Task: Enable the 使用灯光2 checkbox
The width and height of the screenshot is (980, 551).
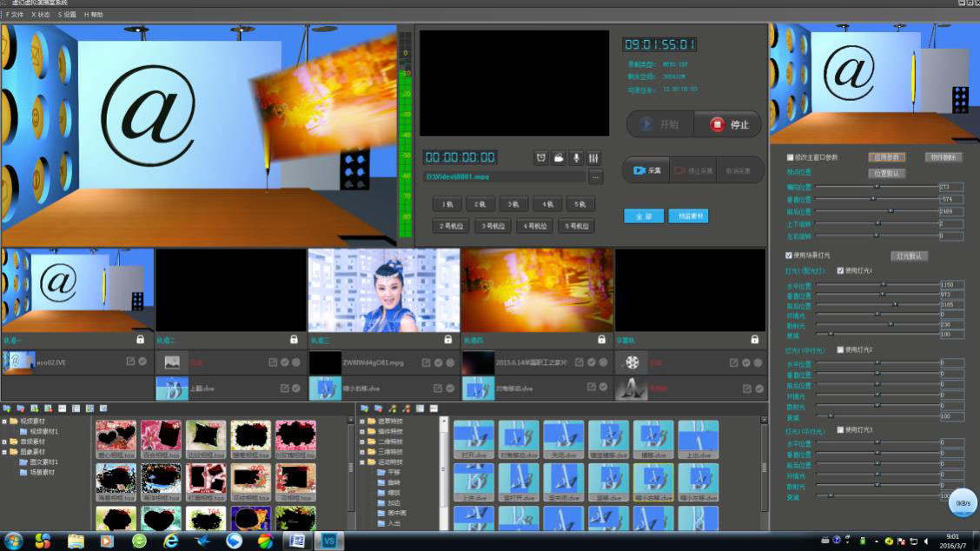Action: click(840, 349)
